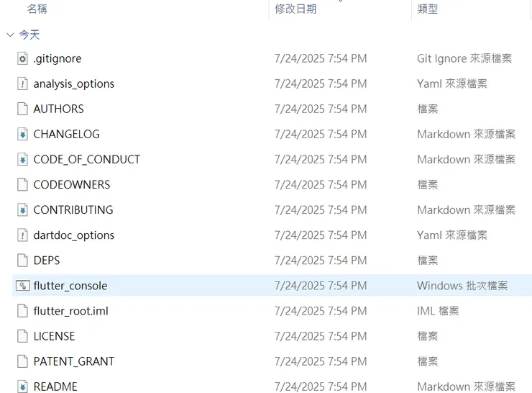532x393 pixels.
Task: Sort by the 名稱 column header
Action: [x=37, y=9]
